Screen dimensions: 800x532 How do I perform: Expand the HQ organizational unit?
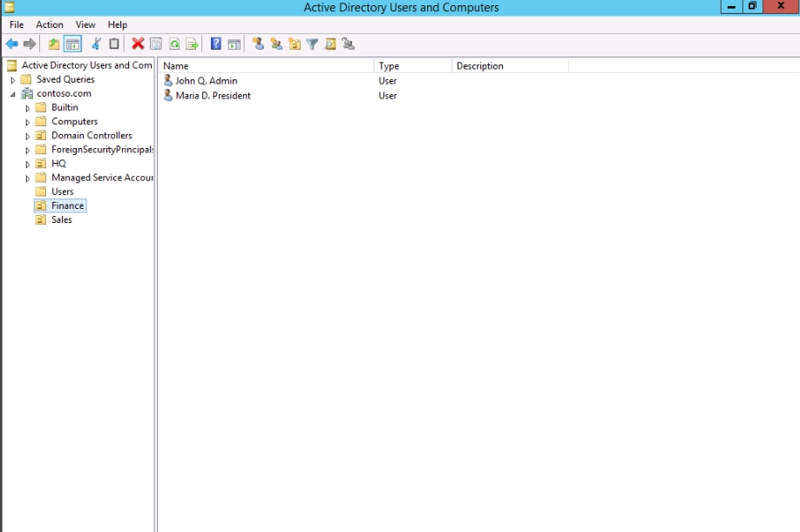28,164
